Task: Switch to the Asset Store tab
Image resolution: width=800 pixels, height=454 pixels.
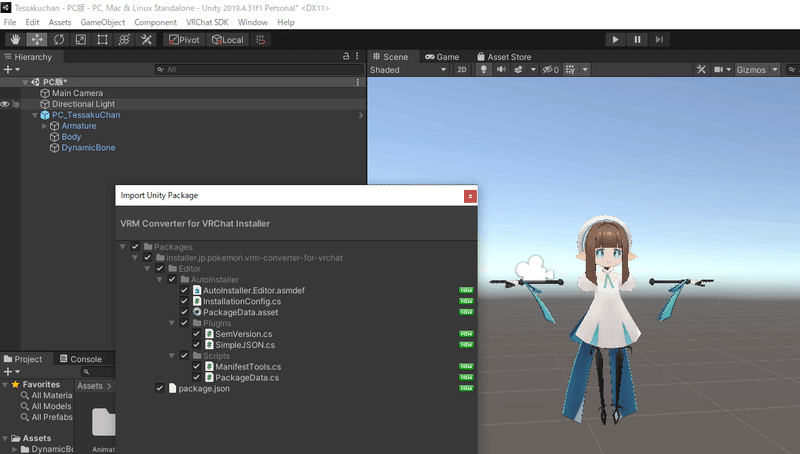Action: [504, 57]
